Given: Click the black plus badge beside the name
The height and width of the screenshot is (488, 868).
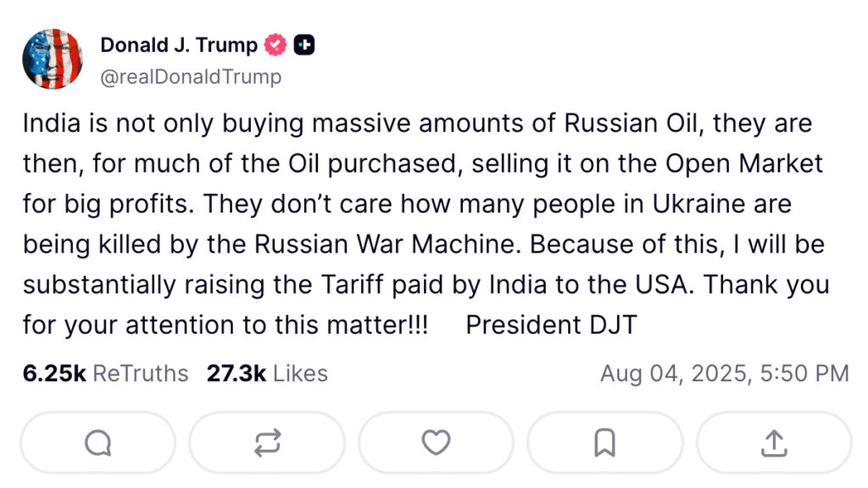Looking at the screenshot, I should coord(304,46).
